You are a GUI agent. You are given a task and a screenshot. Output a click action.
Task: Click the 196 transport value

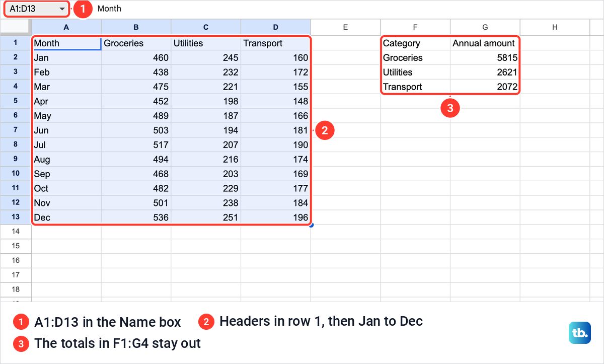[x=276, y=217]
